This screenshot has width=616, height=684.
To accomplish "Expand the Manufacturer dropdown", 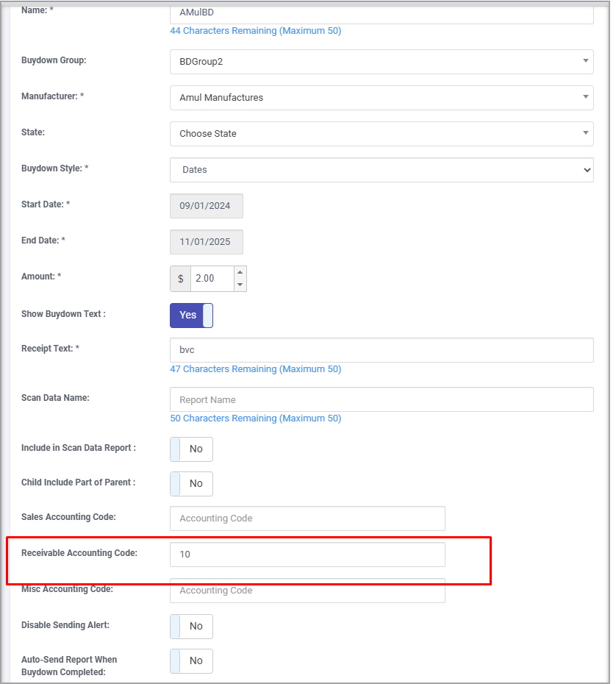I will [382, 98].
